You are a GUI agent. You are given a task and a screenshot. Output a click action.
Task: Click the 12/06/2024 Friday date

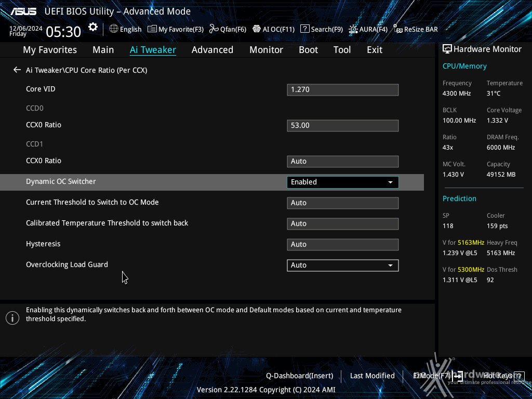(26, 31)
